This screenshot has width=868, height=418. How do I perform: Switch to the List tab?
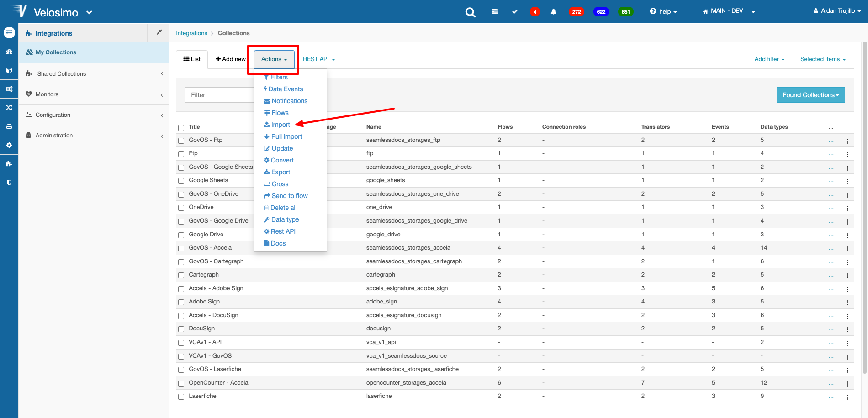point(192,59)
